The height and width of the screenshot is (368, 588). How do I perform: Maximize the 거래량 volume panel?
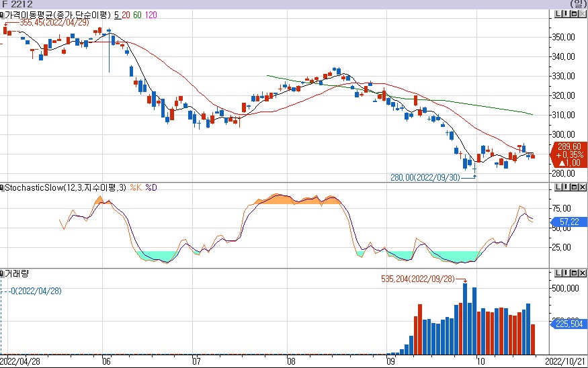pyautogui.click(x=574, y=273)
